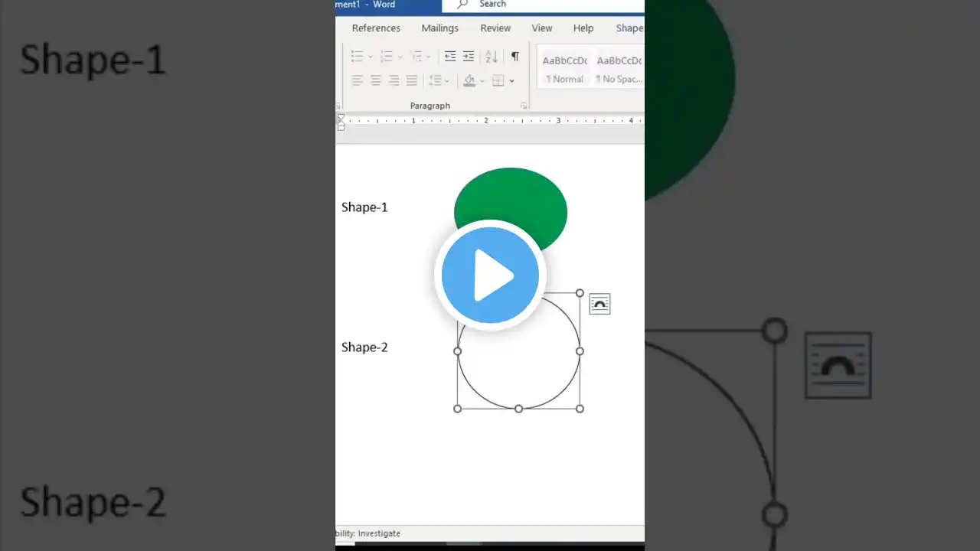Select the View tab
The image size is (980, 551).
tap(542, 28)
